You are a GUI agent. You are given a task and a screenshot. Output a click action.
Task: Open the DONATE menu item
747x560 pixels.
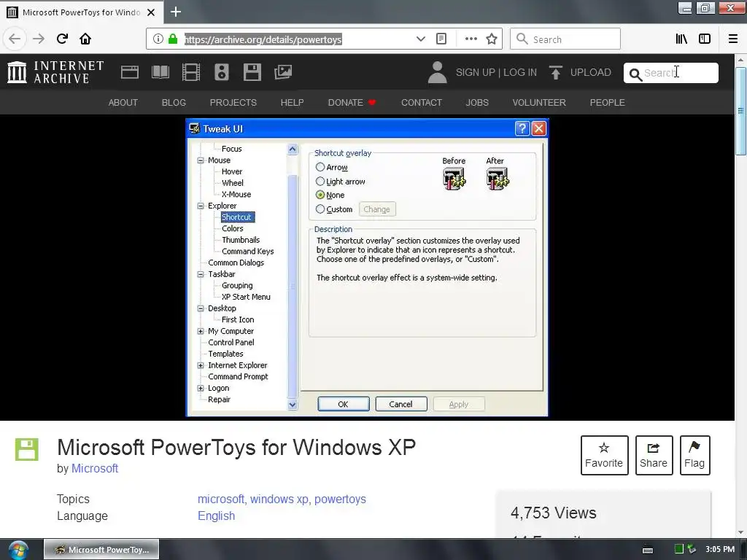click(352, 103)
